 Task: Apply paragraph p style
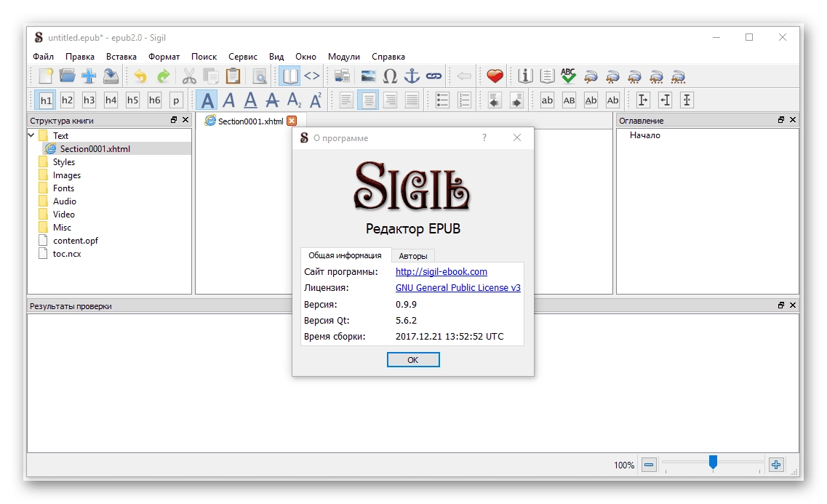coord(175,100)
